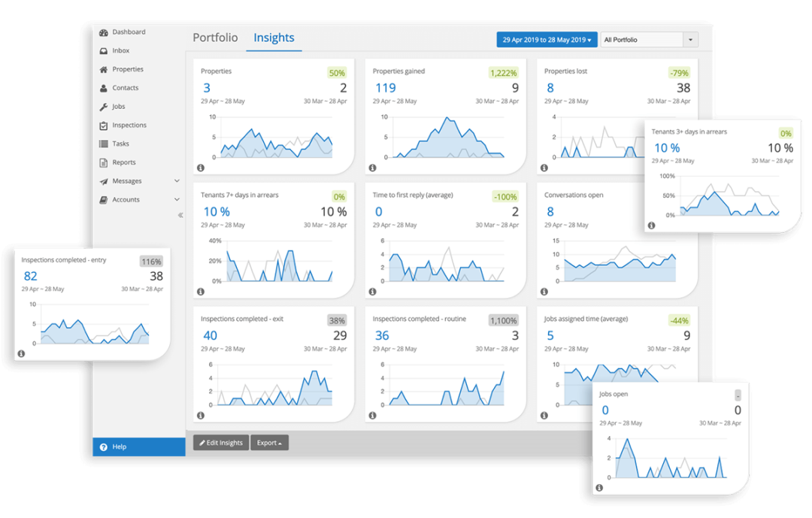Click the Messages paper plane icon
Viewport: 812px width, 518px height.
[104, 181]
